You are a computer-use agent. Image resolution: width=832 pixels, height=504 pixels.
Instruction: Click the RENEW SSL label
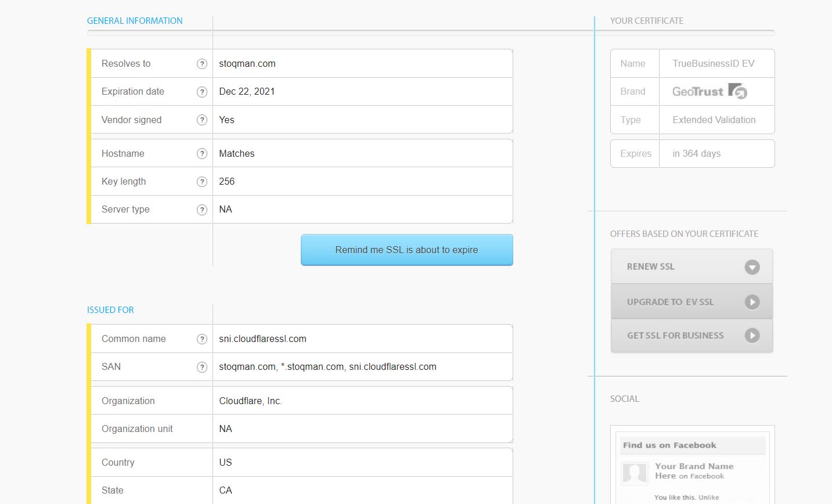pos(650,267)
